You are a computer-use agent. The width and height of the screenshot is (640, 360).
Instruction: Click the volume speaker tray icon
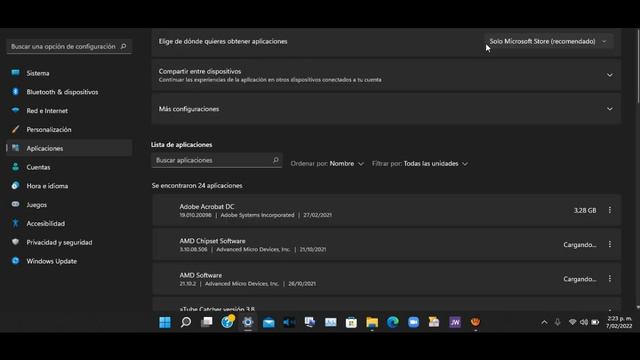[x=584, y=322]
